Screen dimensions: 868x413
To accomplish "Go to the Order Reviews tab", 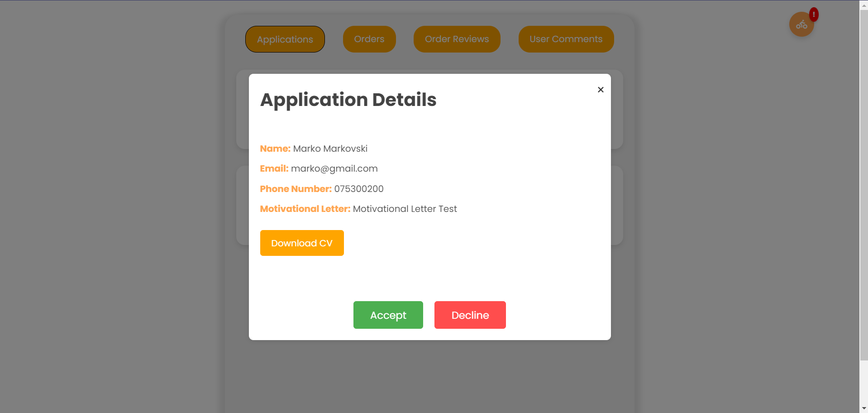I will [457, 39].
